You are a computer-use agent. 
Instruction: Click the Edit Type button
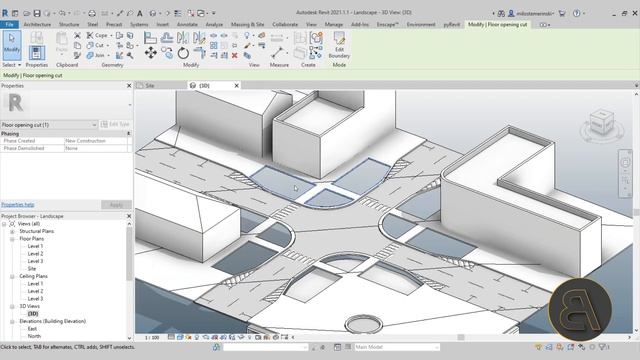pos(116,124)
